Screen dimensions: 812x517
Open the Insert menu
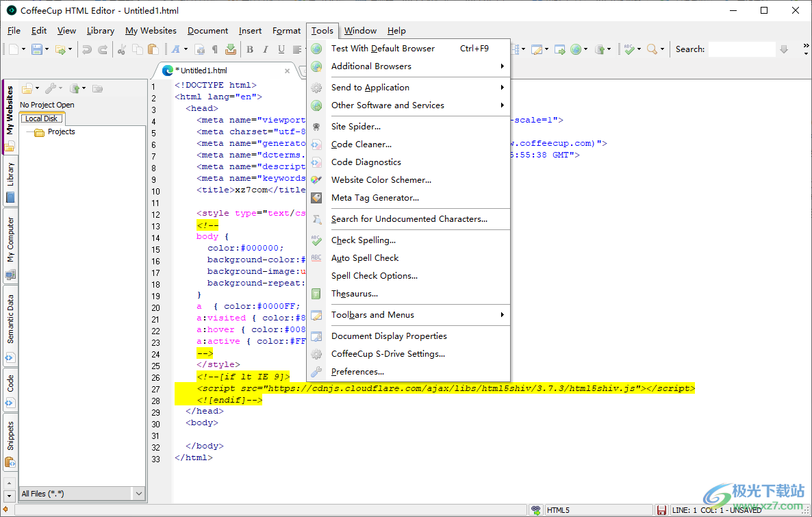pyautogui.click(x=250, y=31)
